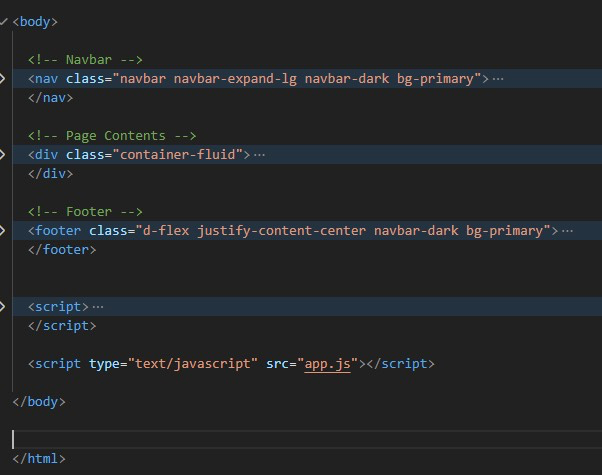This screenshot has height=475, width=602.
Task: Expand the folded container-fluid div arrow
Action: coord(2,155)
